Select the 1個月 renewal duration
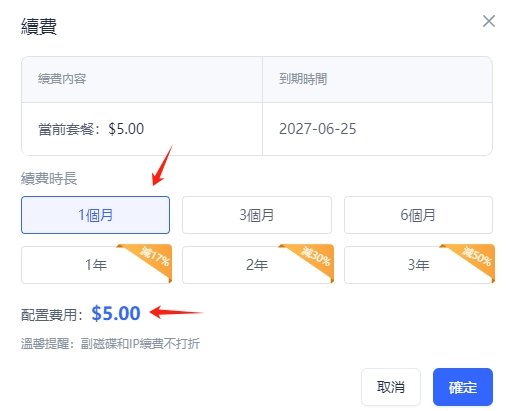This screenshot has width=509, height=411. point(95,215)
